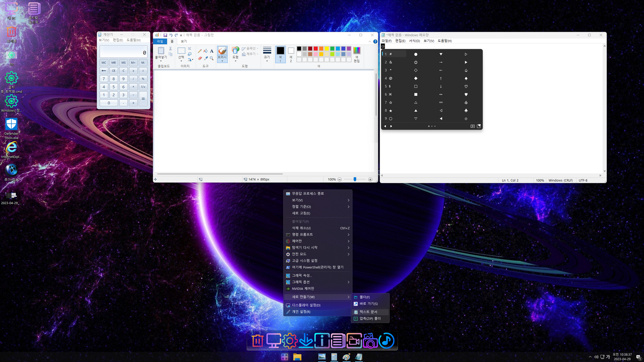Pick the red color swatch in Paint palette
Viewport: 644px width, 362px height.
click(316, 49)
